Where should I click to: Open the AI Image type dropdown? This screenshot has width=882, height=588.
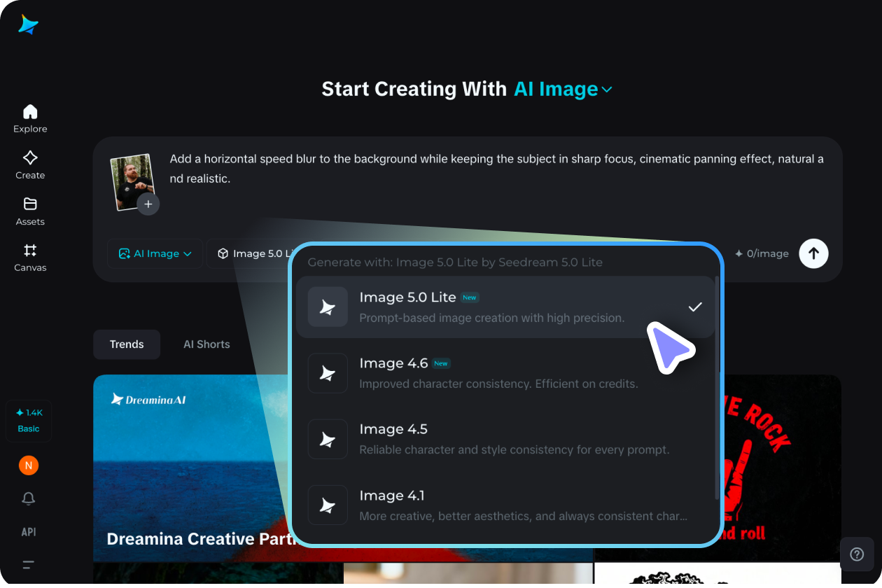click(x=155, y=253)
